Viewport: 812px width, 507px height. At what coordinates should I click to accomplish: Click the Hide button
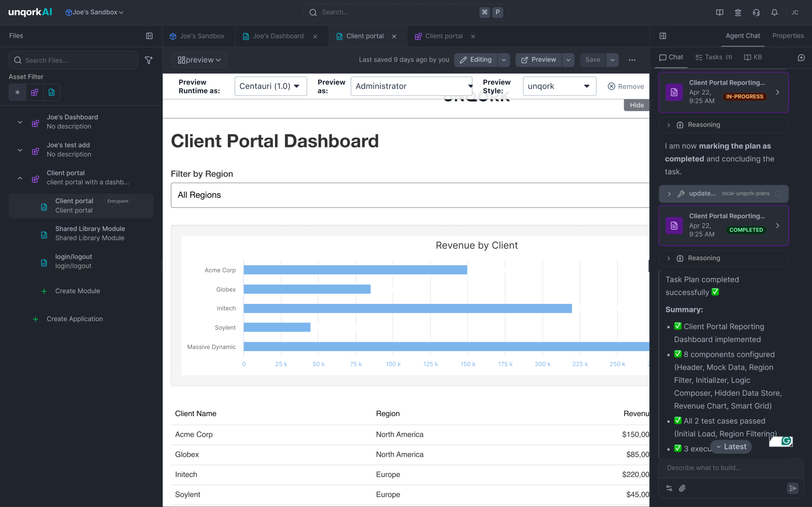pyautogui.click(x=637, y=105)
